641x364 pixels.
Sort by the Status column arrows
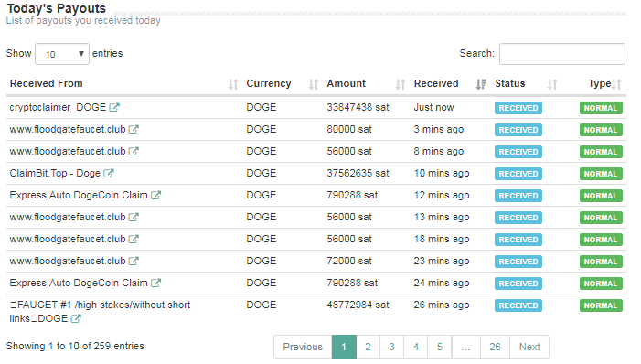[552, 84]
